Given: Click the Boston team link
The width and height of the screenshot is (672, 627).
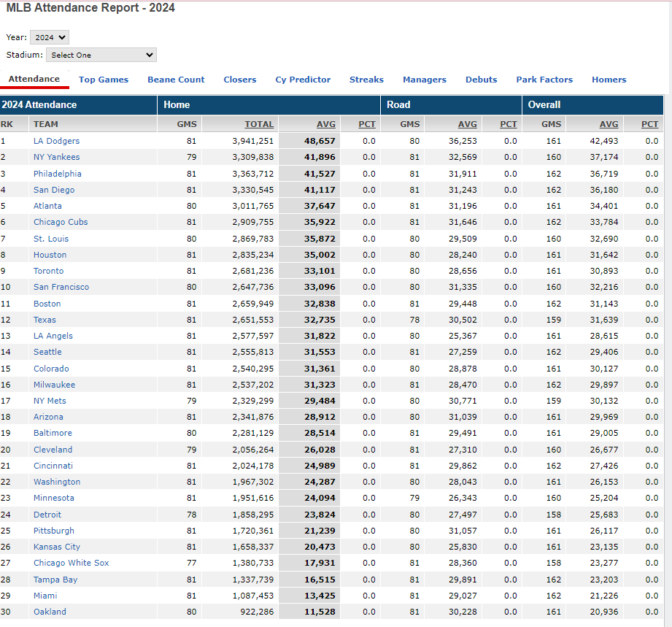Looking at the screenshot, I should coord(47,304).
